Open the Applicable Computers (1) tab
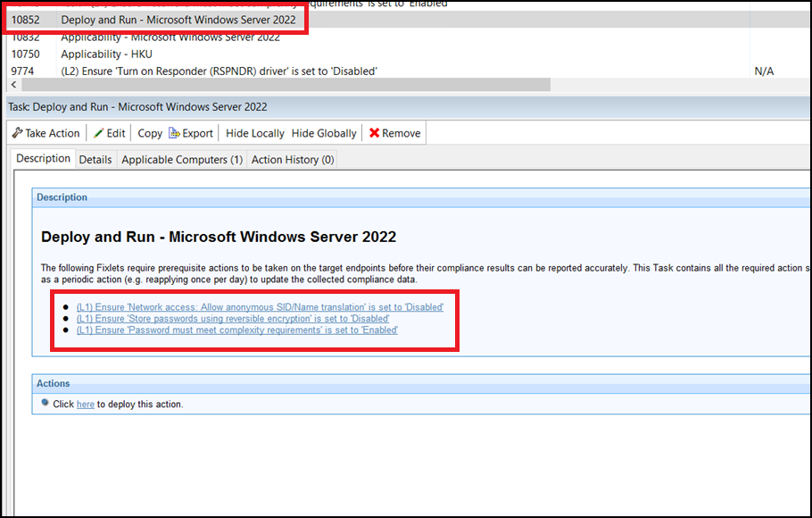This screenshot has width=812, height=518. pos(182,160)
